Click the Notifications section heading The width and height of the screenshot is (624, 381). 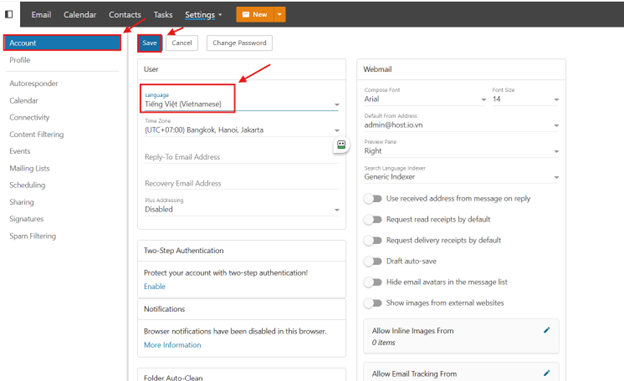(164, 309)
